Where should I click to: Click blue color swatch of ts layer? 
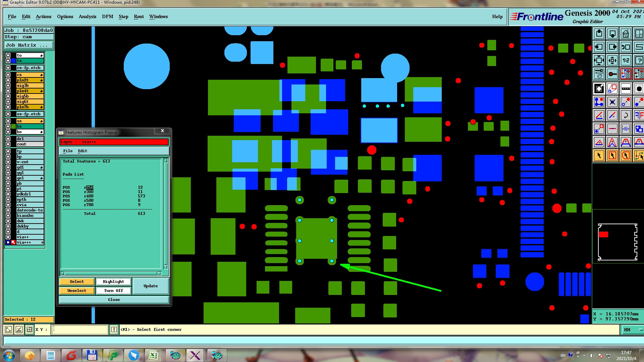click(13, 61)
